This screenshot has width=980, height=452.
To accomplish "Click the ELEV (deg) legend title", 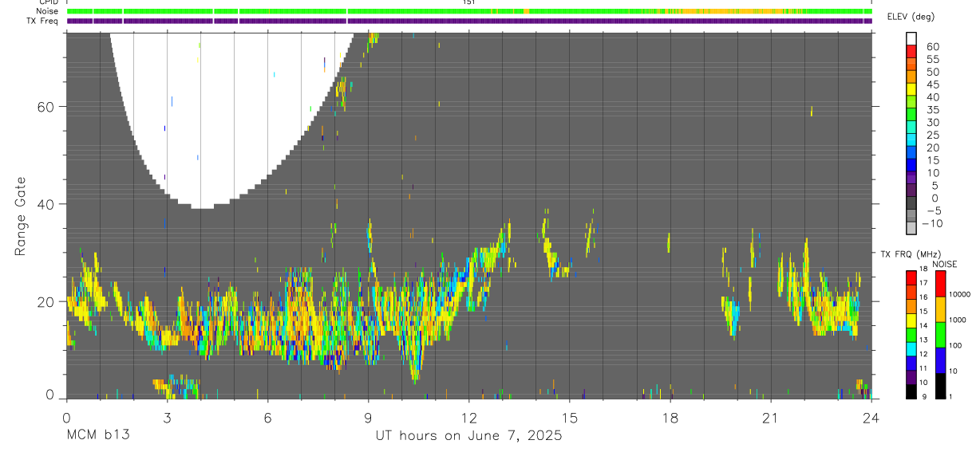I will pyautogui.click(x=911, y=17).
